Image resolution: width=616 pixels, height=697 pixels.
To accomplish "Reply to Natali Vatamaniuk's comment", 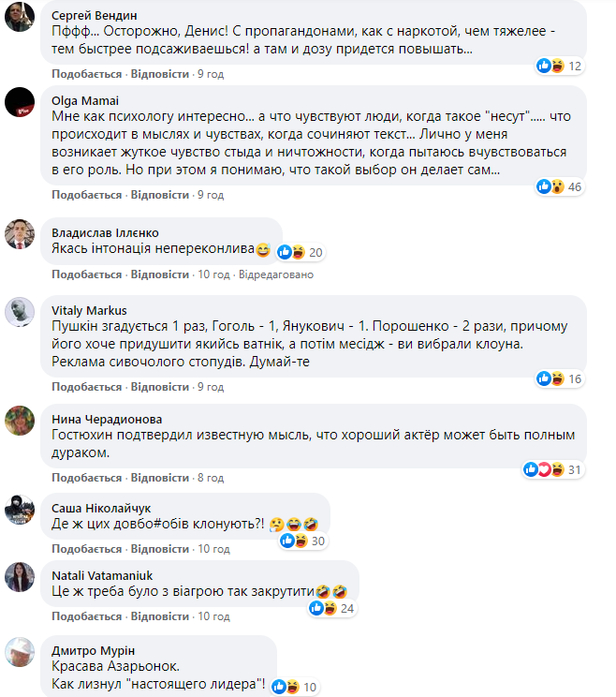I will (x=159, y=616).
